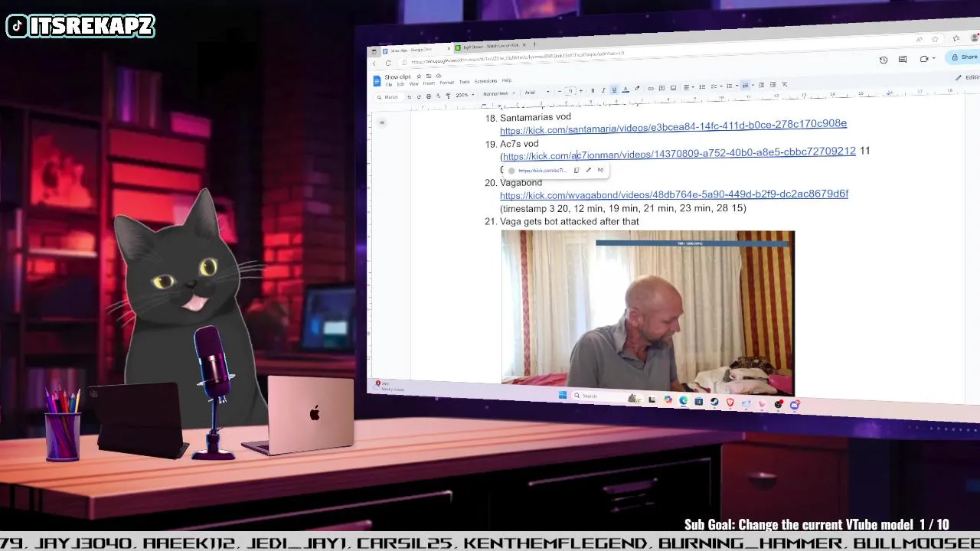Image resolution: width=980 pixels, height=551 pixels.
Task: Click the Insert link toolbar icon
Action: point(651,89)
